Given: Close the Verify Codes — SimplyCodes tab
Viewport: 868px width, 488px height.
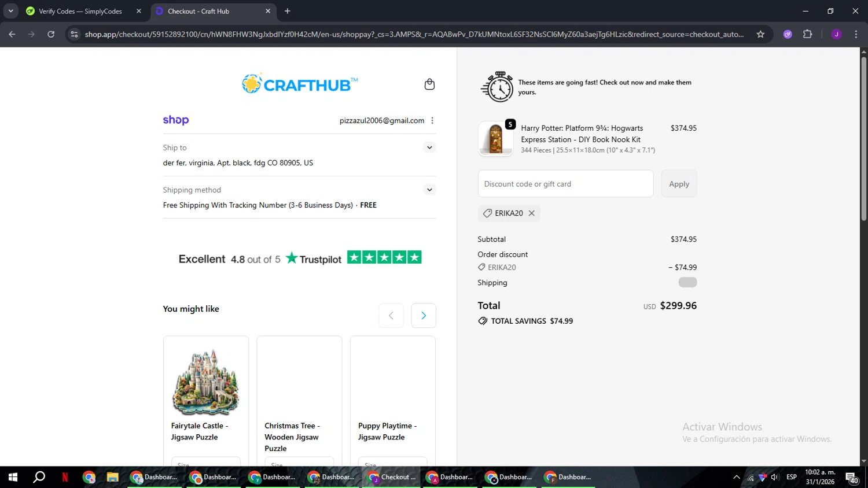Looking at the screenshot, I should click(x=139, y=11).
